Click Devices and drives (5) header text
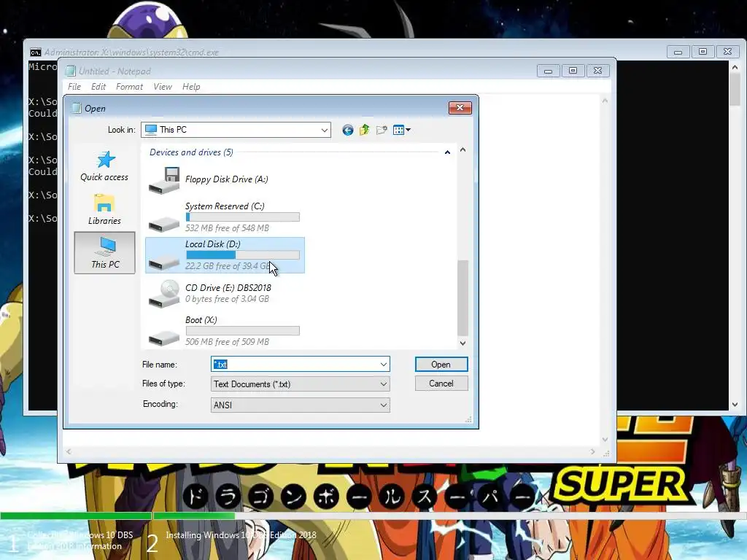 [x=191, y=152]
